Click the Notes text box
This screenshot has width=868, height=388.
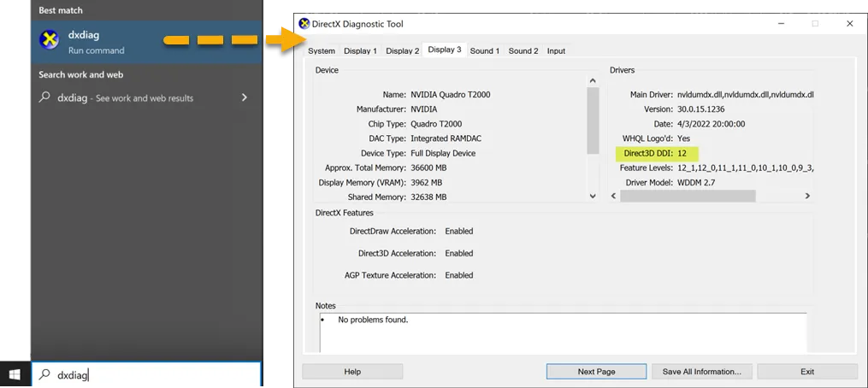tap(563, 332)
